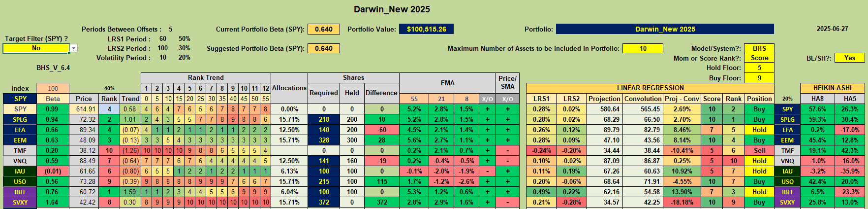Click the Index value 100 cell
Viewport: 868px width, 209px height.
[53, 88]
